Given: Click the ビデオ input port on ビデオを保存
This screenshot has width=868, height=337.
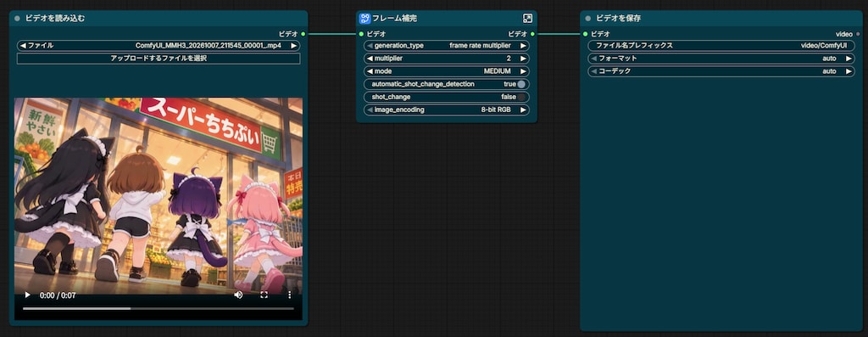Looking at the screenshot, I should coord(585,34).
